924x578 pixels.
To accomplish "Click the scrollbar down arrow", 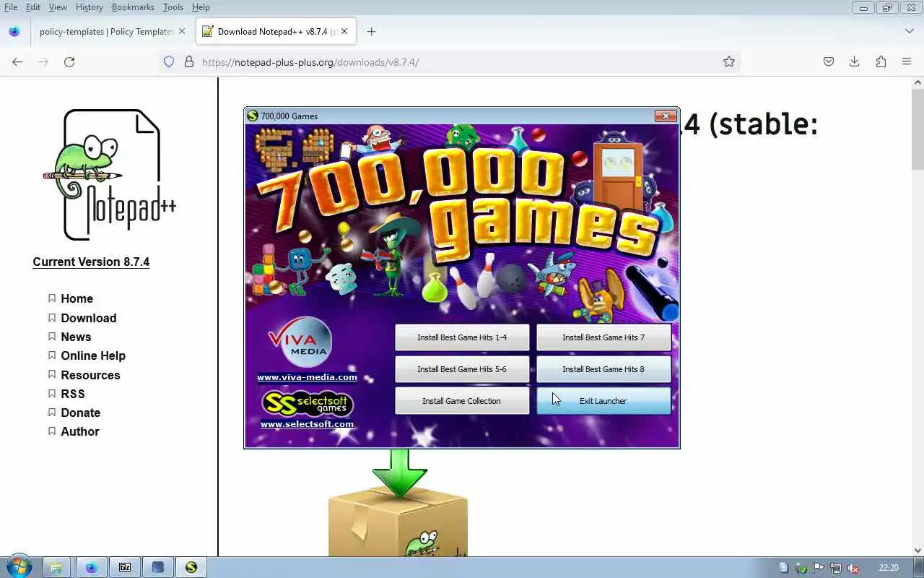I will point(918,551).
